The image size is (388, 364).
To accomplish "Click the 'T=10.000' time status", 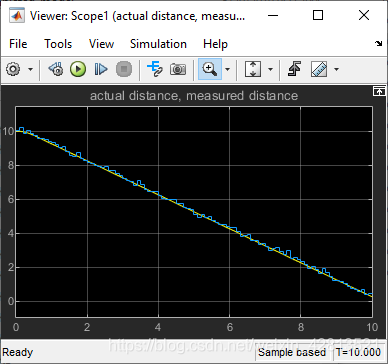I will [x=358, y=352].
